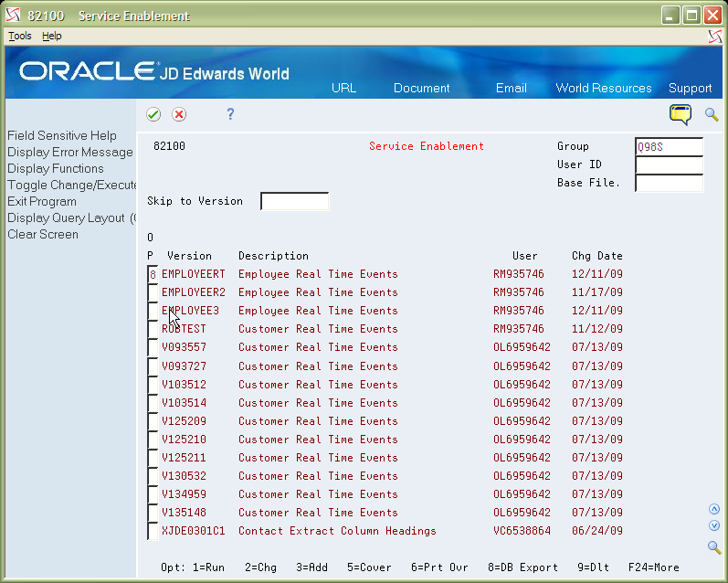Click option field for EMPLOYEER2 row
728x583 pixels.
[x=153, y=292]
